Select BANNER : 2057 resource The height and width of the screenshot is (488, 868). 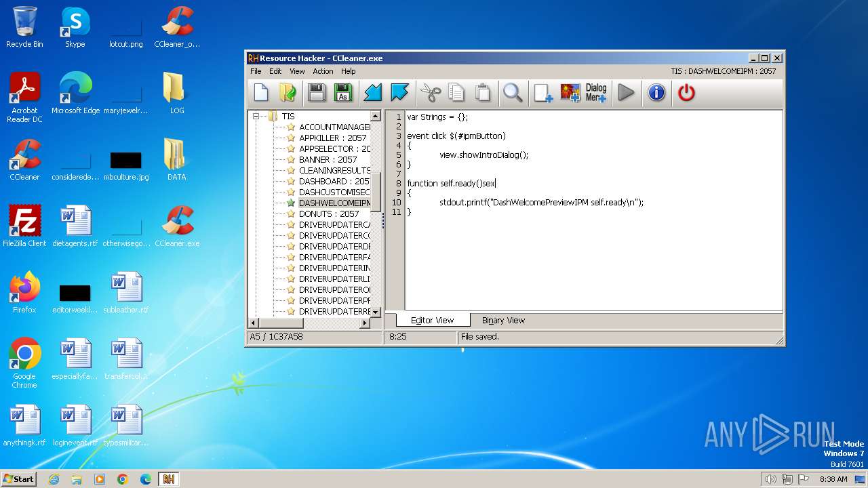[328, 159]
